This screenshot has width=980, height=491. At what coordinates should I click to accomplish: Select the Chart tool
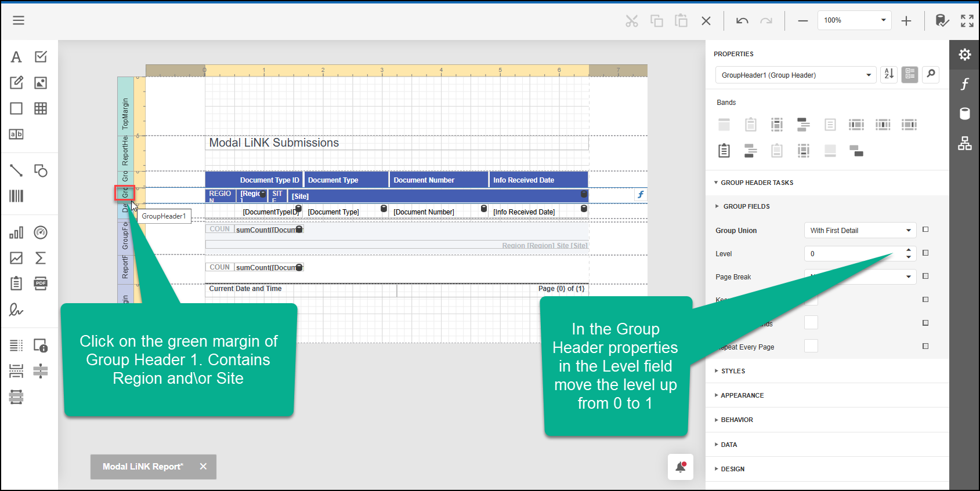(x=16, y=232)
